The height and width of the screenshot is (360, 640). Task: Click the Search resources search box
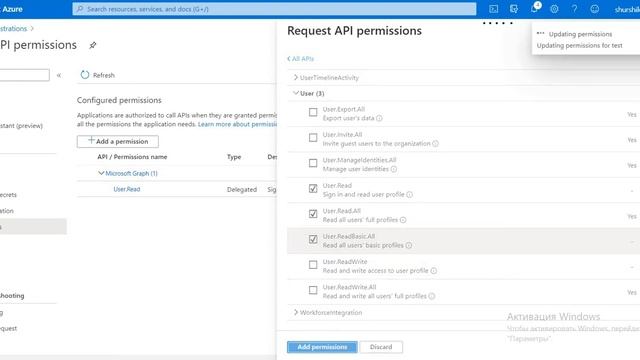(x=274, y=9)
